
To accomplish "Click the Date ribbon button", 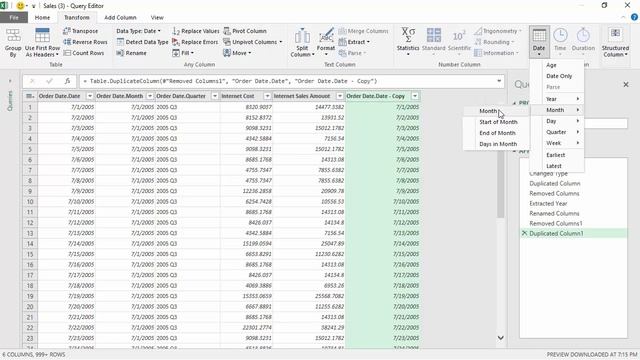I will click(539, 41).
